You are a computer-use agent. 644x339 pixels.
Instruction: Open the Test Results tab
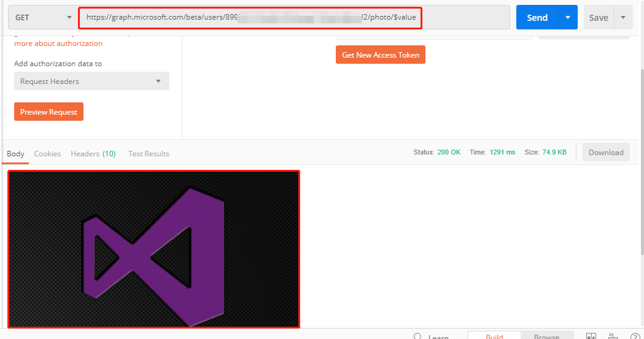[149, 154]
